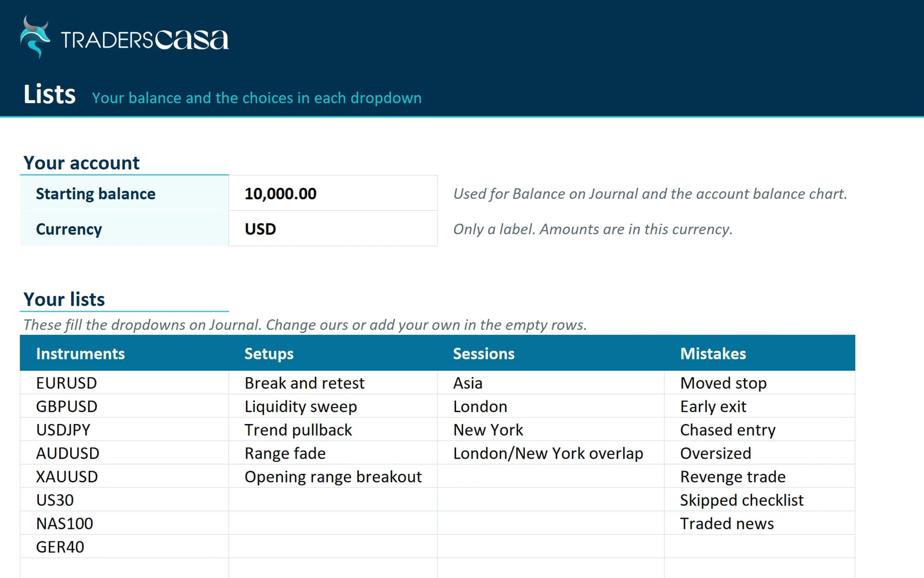The image size is (924, 578).
Task: Click the US30 instrument cell
Action: [124, 500]
